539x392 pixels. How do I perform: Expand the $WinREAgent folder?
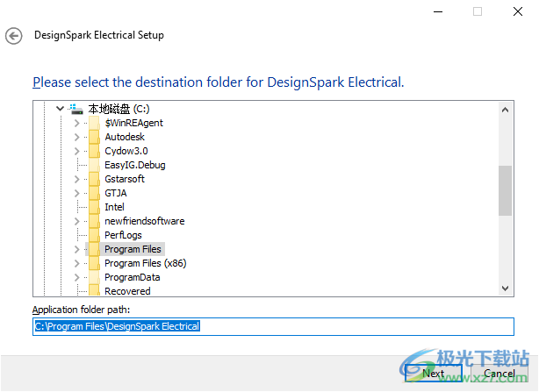pos(77,124)
